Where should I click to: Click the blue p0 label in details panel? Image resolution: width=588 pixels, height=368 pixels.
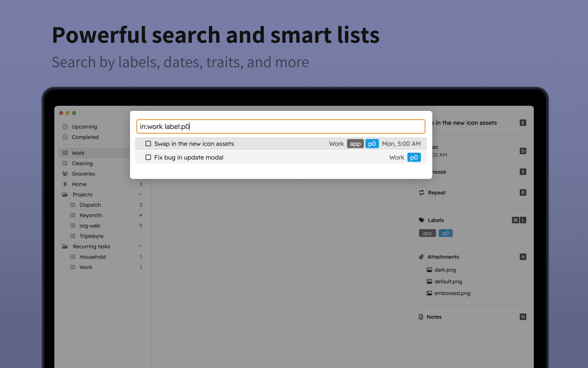(445, 234)
